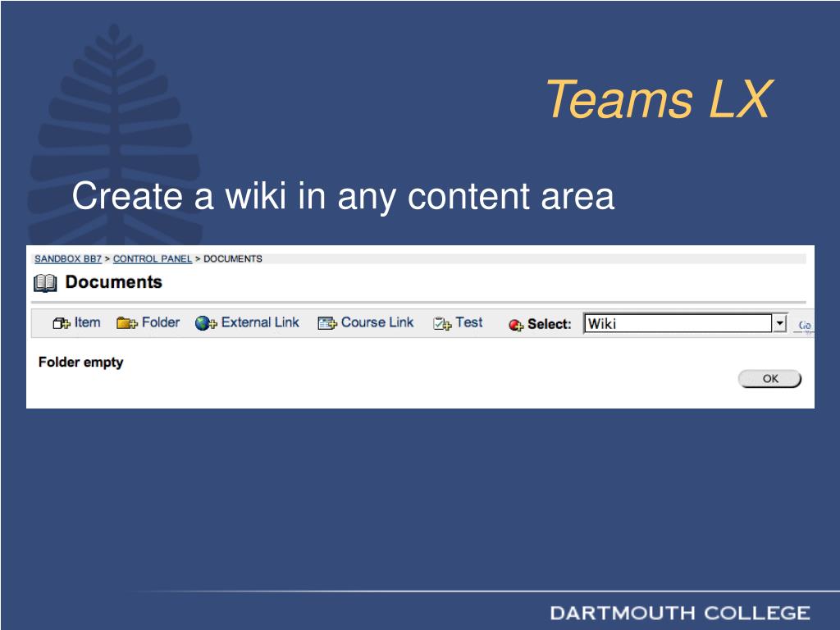Screen dimensions: 840x630
Task: Click the DARTMOUTH COLLEGE footer text
Action: [680, 614]
